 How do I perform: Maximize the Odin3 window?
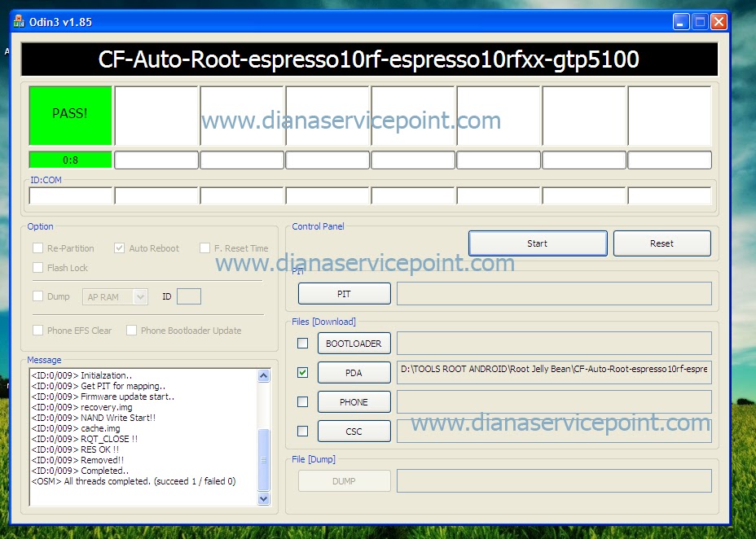pyautogui.click(x=700, y=22)
